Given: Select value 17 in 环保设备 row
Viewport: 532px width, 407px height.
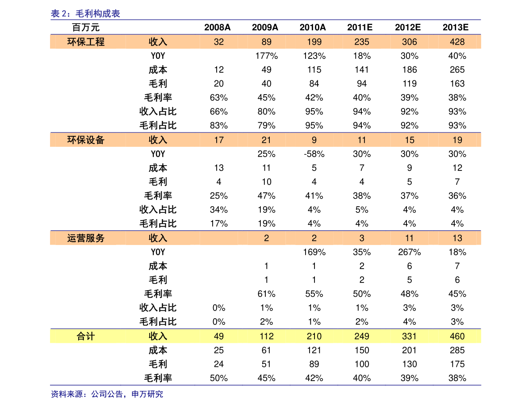Looking at the screenshot, I should [218, 140].
